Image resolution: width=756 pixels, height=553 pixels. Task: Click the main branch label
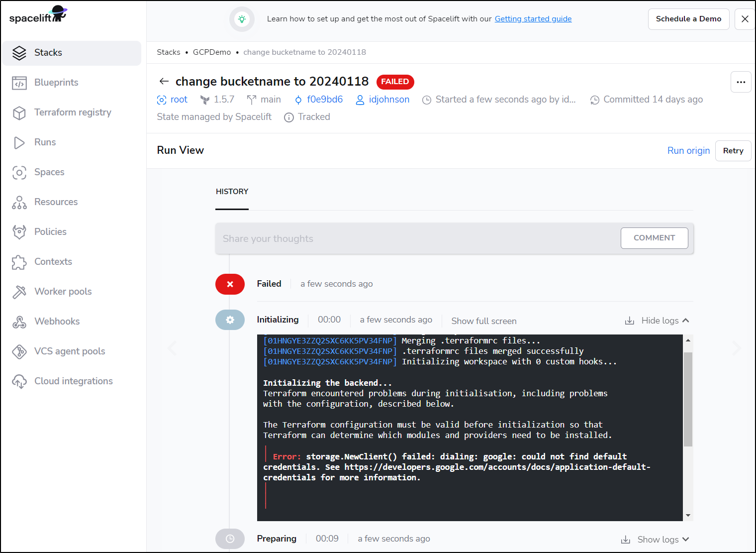click(x=271, y=100)
